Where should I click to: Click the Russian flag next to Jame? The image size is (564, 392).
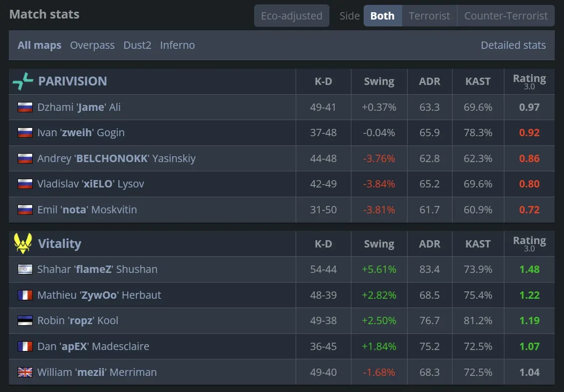[25, 107]
